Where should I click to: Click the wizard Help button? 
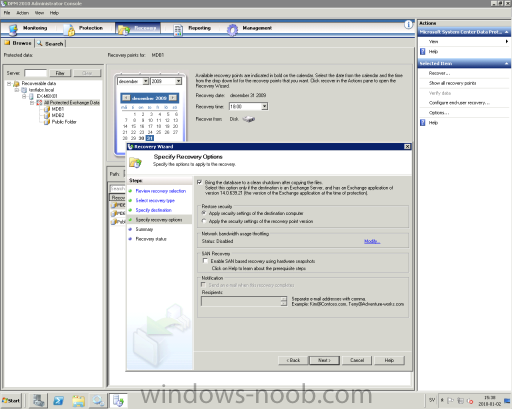point(389,360)
